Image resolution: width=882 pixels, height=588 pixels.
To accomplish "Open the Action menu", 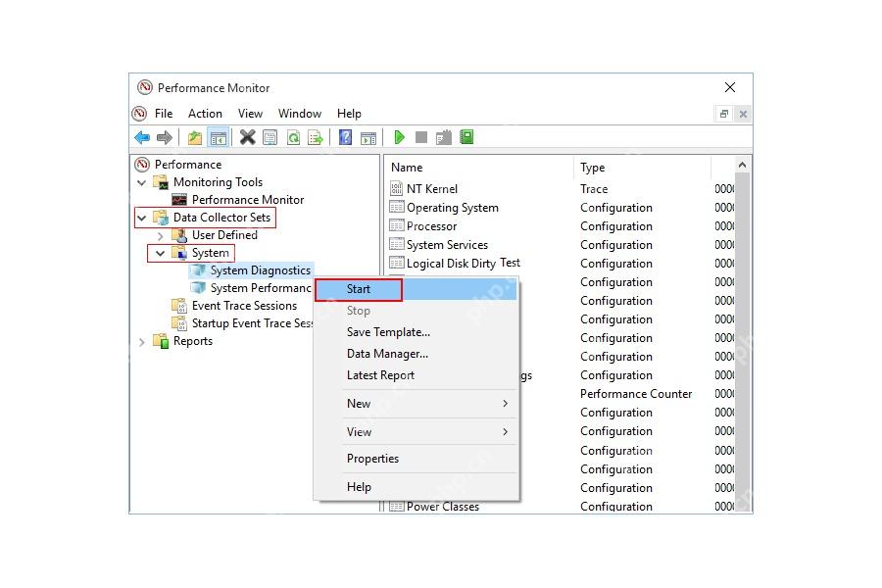I will (205, 113).
